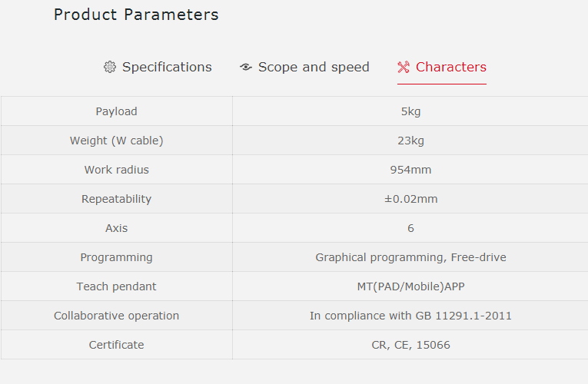
Task: Click the ±0.02mm repeatability value
Action: tap(410, 199)
